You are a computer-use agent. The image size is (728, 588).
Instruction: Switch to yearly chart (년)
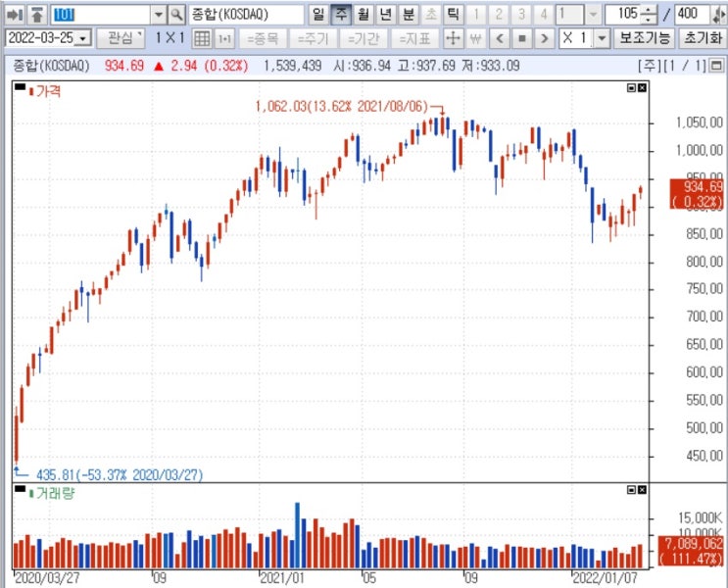pyautogui.click(x=386, y=15)
